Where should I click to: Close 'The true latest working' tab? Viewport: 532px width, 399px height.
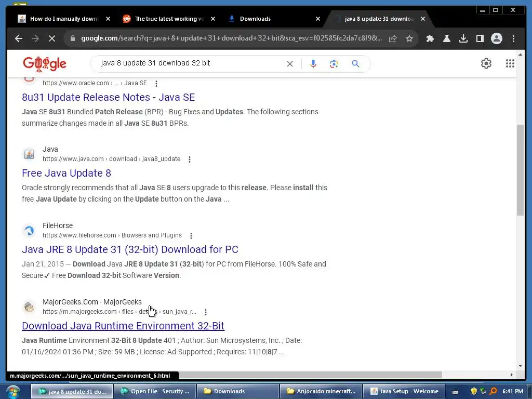click(x=213, y=19)
